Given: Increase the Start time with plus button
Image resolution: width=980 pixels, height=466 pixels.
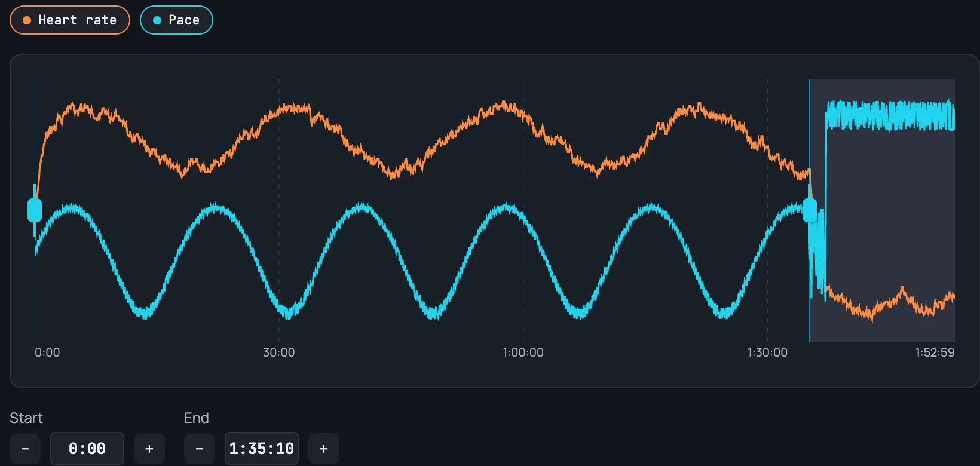Looking at the screenshot, I should pyautogui.click(x=149, y=449).
